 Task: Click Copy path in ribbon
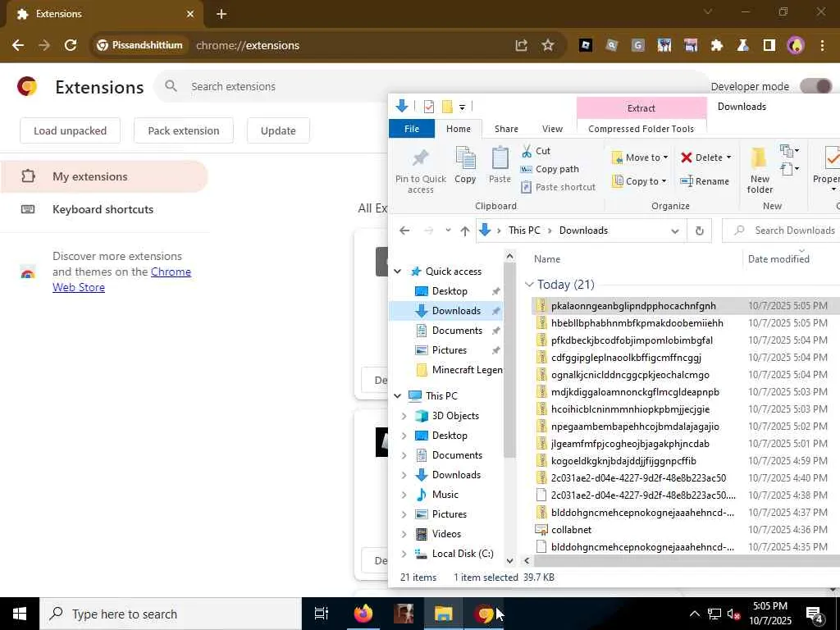550,169
